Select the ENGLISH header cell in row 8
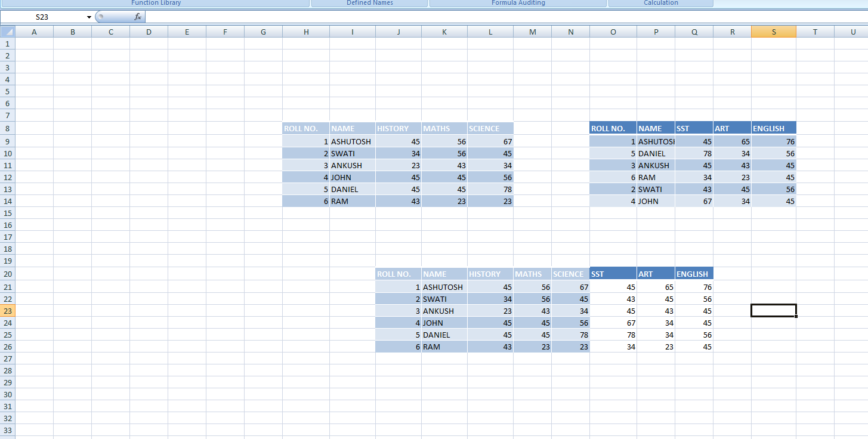The image size is (868, 439). coord(774,128)
